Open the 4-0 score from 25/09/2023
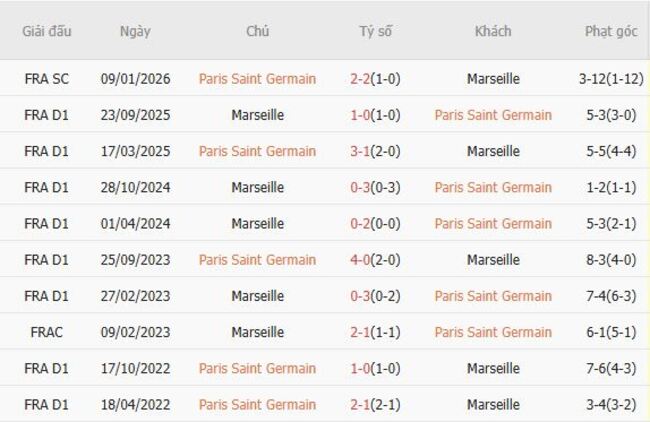The width and height of the screenshot is (650, 422). click(x=361, y=260)
